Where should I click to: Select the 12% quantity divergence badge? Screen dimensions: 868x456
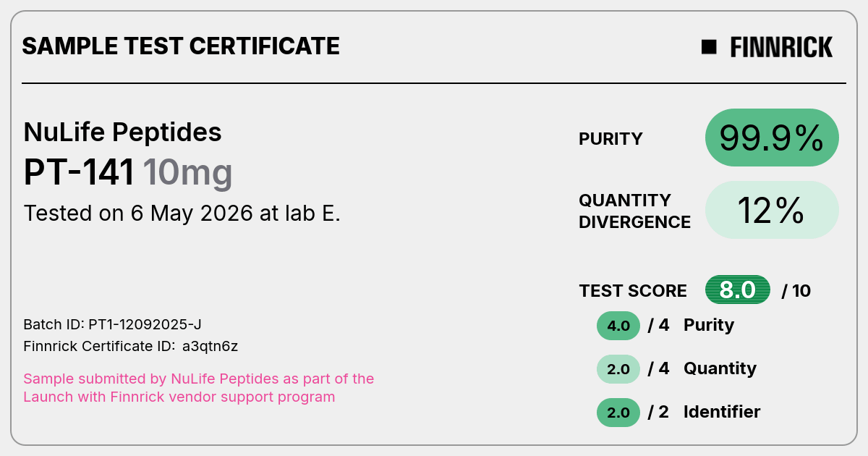click(772, 210)
